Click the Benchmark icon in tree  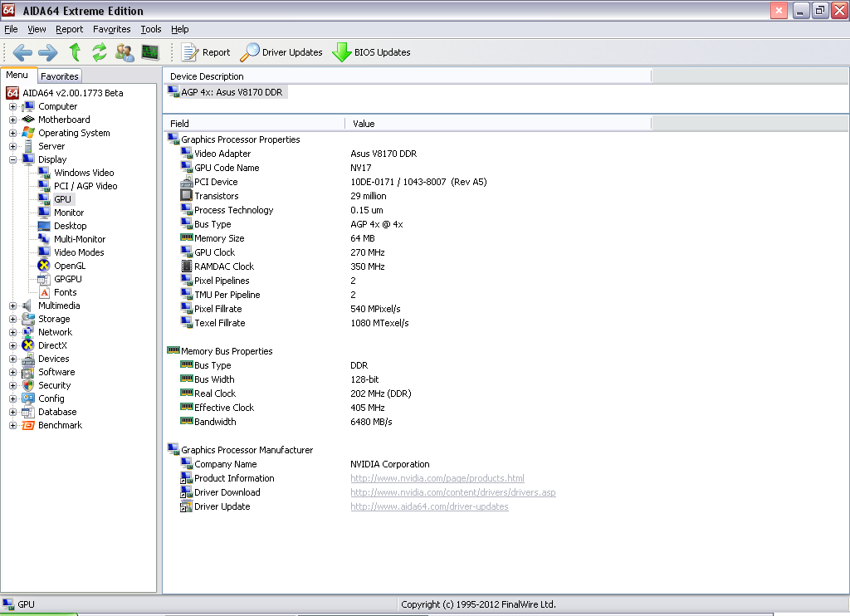(28, 425)
